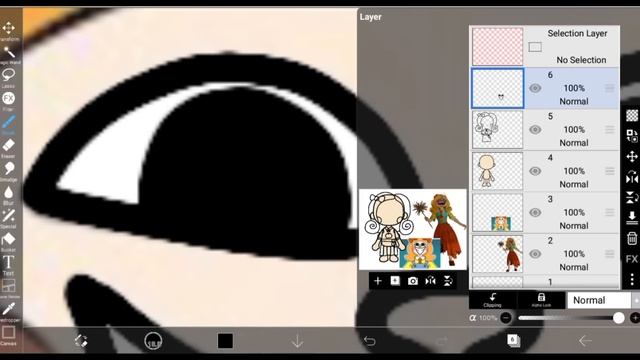Open brush size settings circle
Screen dimensions: 640x360
click(153, 340)
